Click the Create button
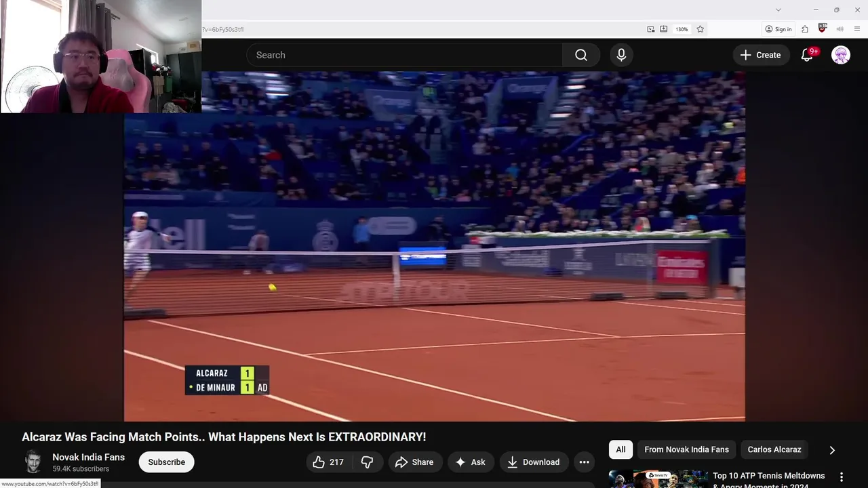This screenshot has width=868, height=488. 760,55
